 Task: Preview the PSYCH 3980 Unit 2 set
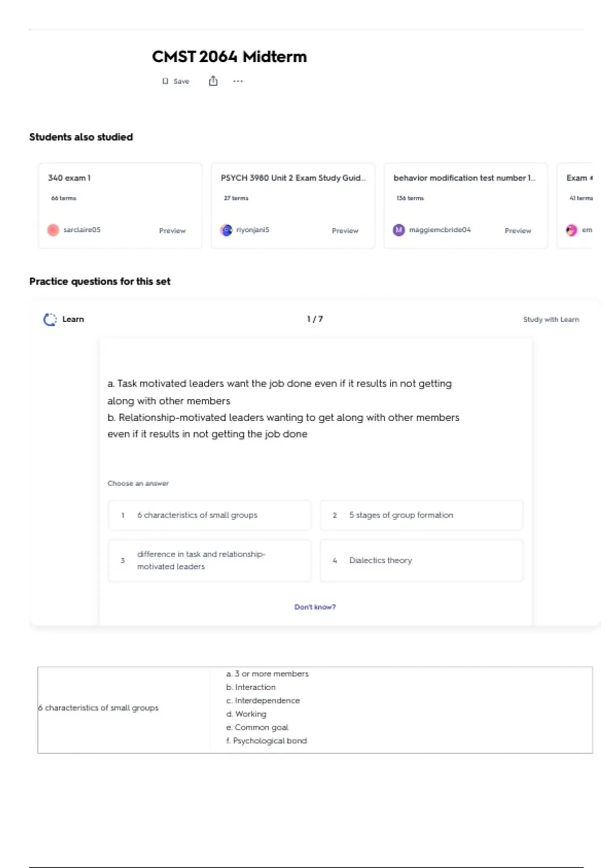click(345, 231)
